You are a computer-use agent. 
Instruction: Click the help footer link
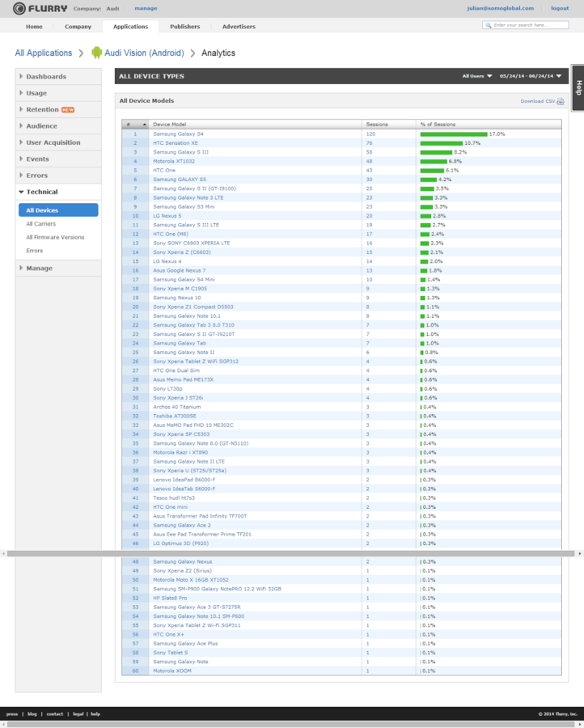click(95, 714)
